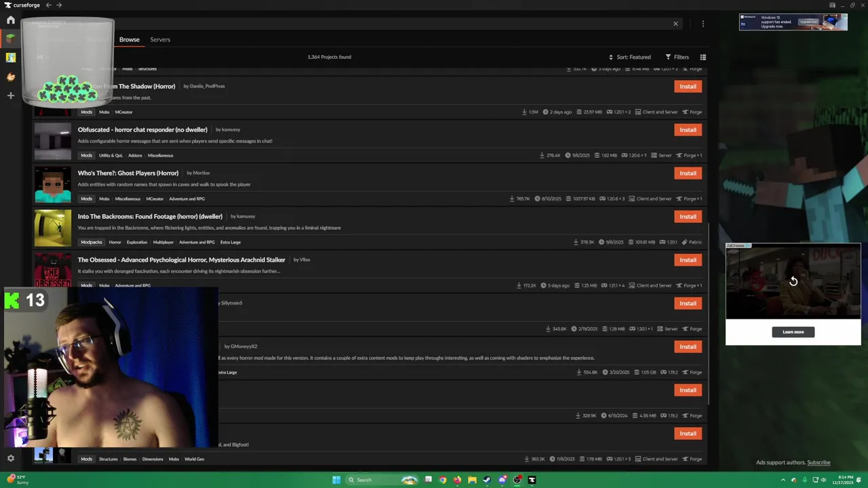Install Who's There?: Ghost Players
The width and height of the screenshot is (868, 488).
[x=688, y=173]
